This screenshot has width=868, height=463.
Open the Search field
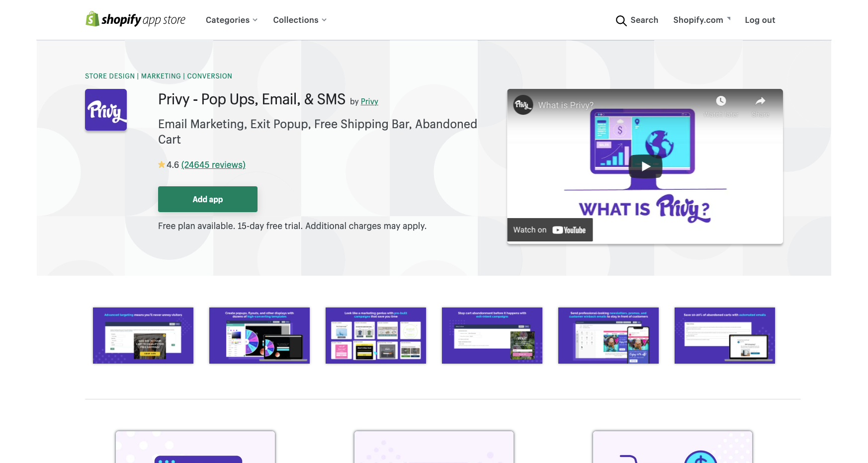(637, 20)
